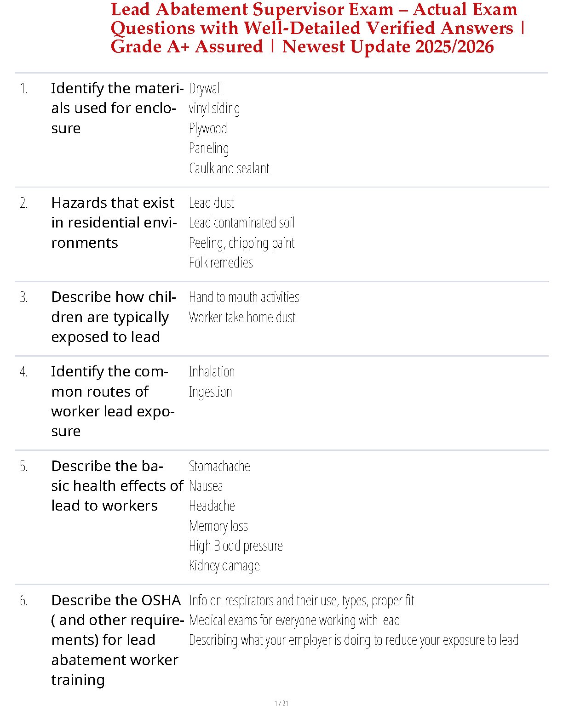The height and width of the screenshot is (728, 563).
Task: Click the 'Medical exams for everyone' answer line
Action: click(294, 620)
